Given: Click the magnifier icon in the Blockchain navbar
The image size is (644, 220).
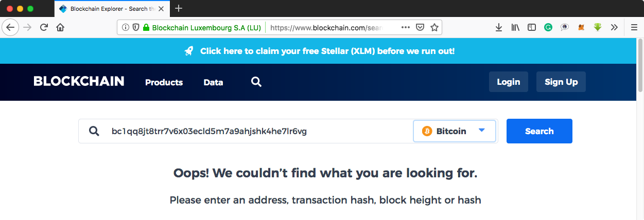Looking at the screenshot, I should point(256,82).
